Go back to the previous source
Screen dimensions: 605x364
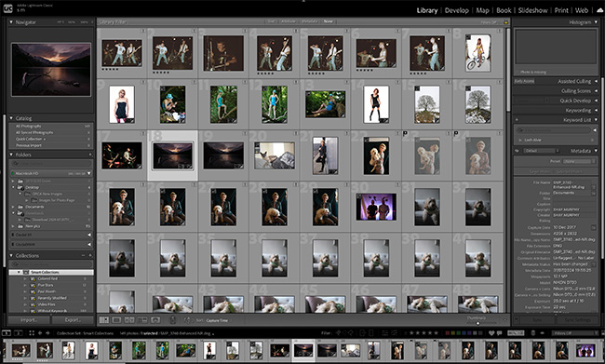(x=40, y=332)
